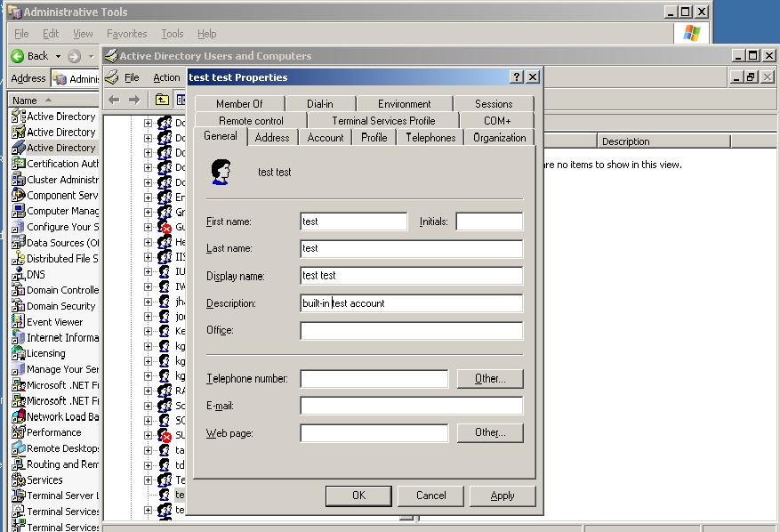
Task: Click Other button beside Web page
Action: pos(490,432)
